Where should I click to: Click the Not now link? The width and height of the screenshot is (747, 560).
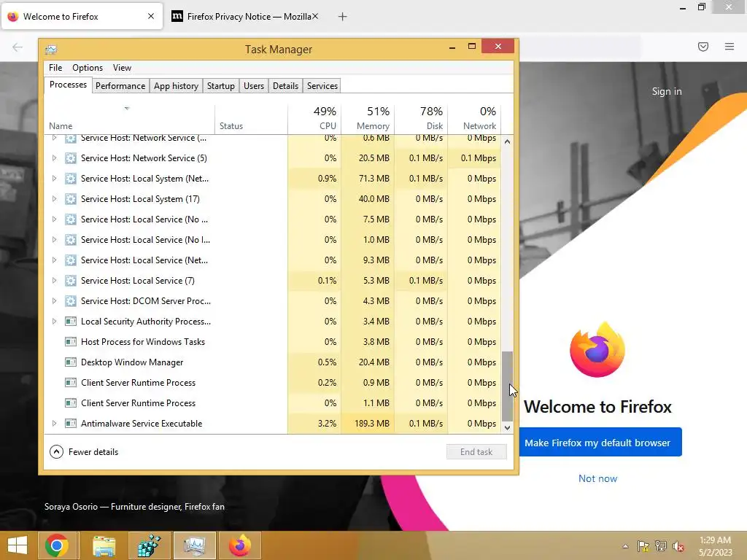point(597,478)
